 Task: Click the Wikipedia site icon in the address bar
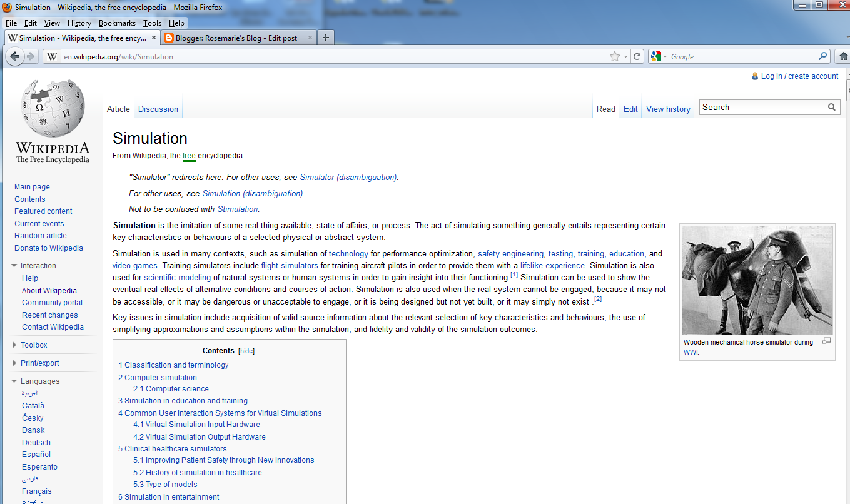(x=53, y=56)
